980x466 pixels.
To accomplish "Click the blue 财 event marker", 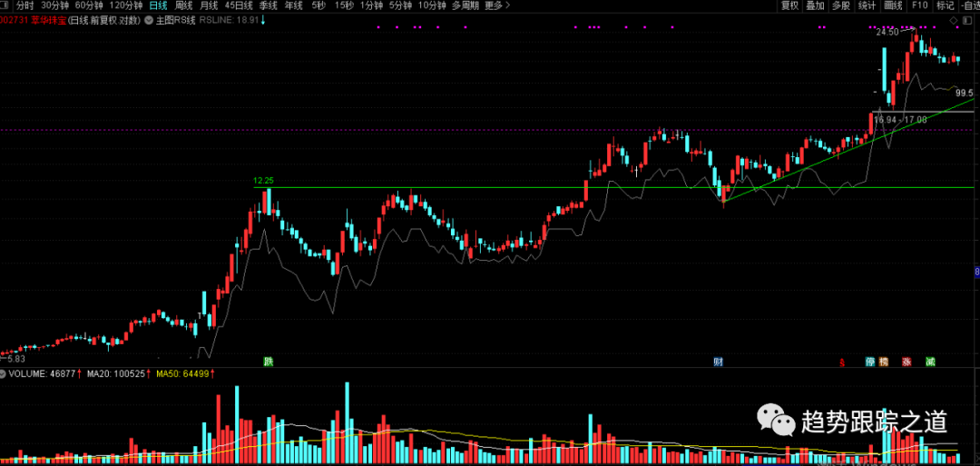I will coord(718,361).
